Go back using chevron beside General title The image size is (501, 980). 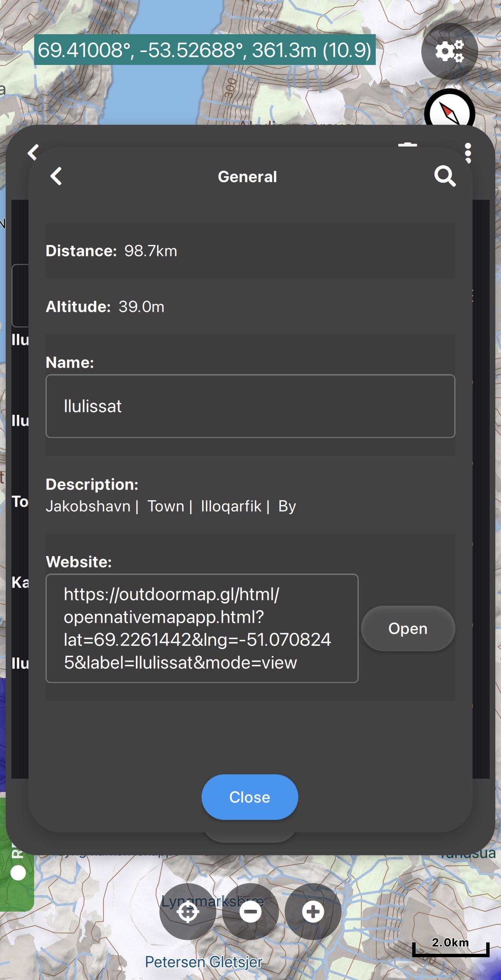pos(56,177)
